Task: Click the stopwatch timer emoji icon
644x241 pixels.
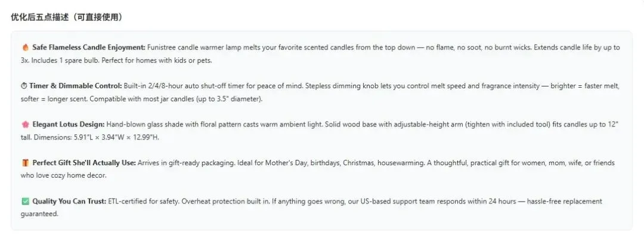Action: 24,86
